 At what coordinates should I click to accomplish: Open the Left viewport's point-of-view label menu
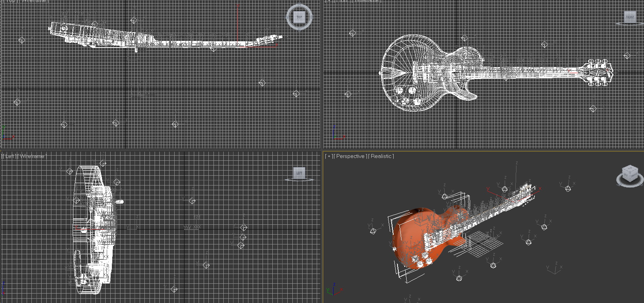click(9, 156)
